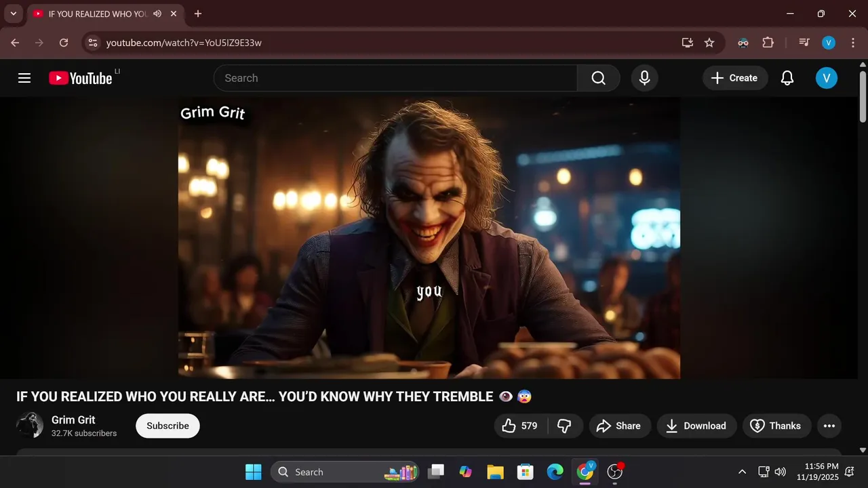Dislike the video with thumbs down
Viewport: 868px width, 488px height.
(565, 426)
